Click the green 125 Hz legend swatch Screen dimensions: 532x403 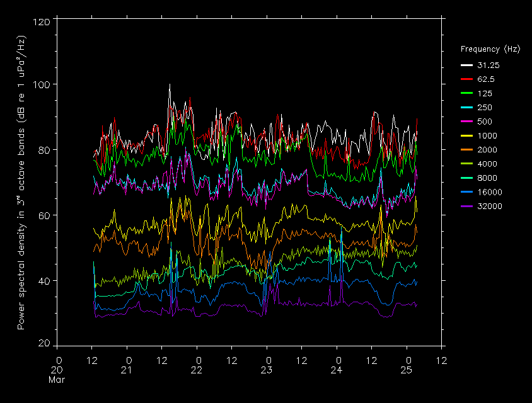[466, 93]
